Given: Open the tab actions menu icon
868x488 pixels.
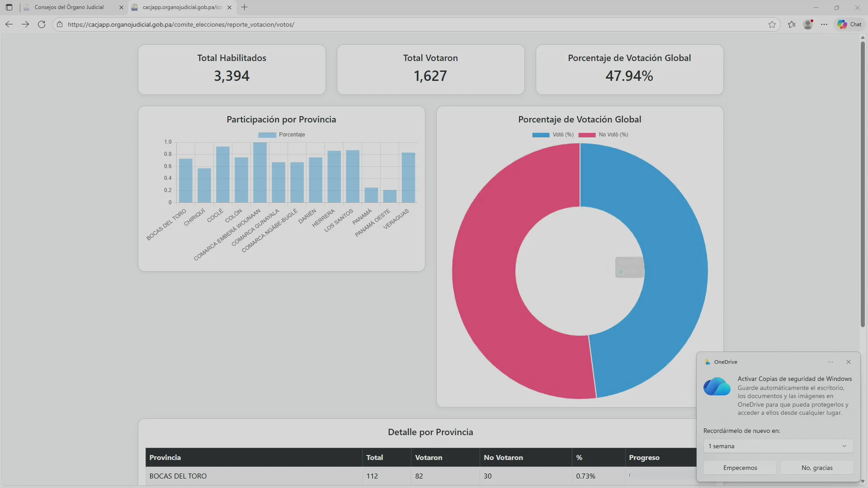Looking at the screenshot, I should (9, 7).
